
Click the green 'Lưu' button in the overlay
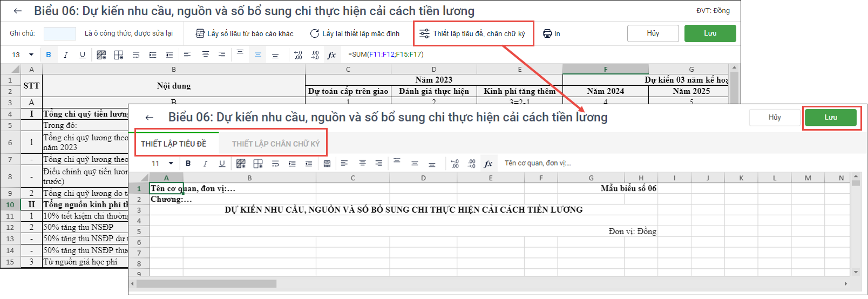830,118
